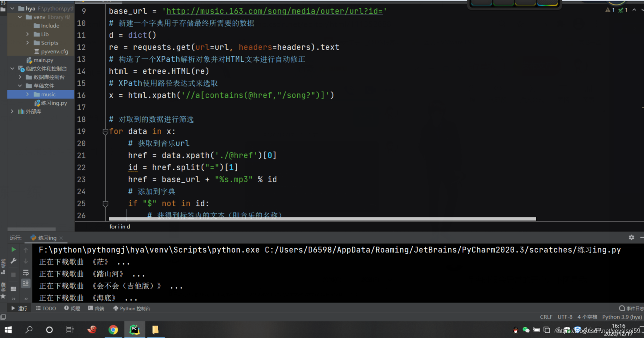Show more run toolbar actions under layout icon
This screenshot has width=644, height=338.
click(13, 299)
